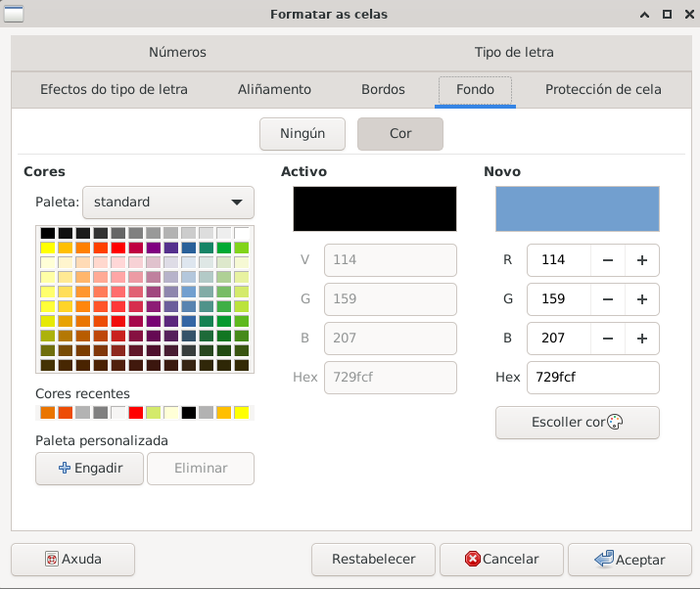
Task: Open Efectos do tipo de letra tab
Action: pyautogui.click(x=114, y=89)
